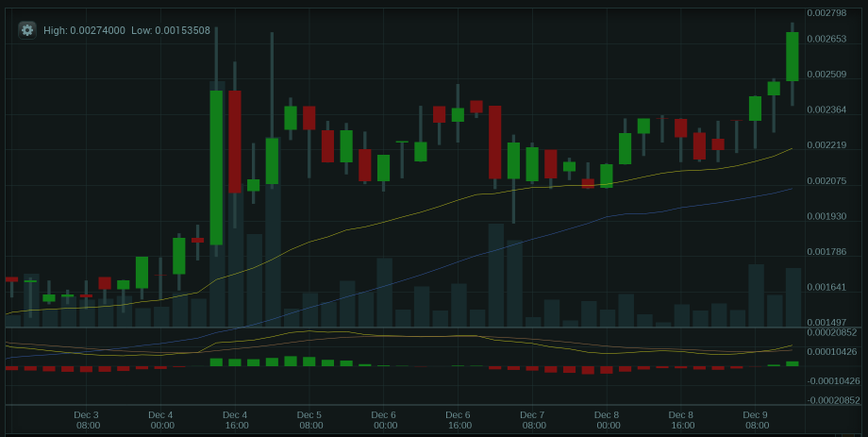Click price label 0.001930
The width and height of the screenshot is (868, 437).
click(826, 216)
